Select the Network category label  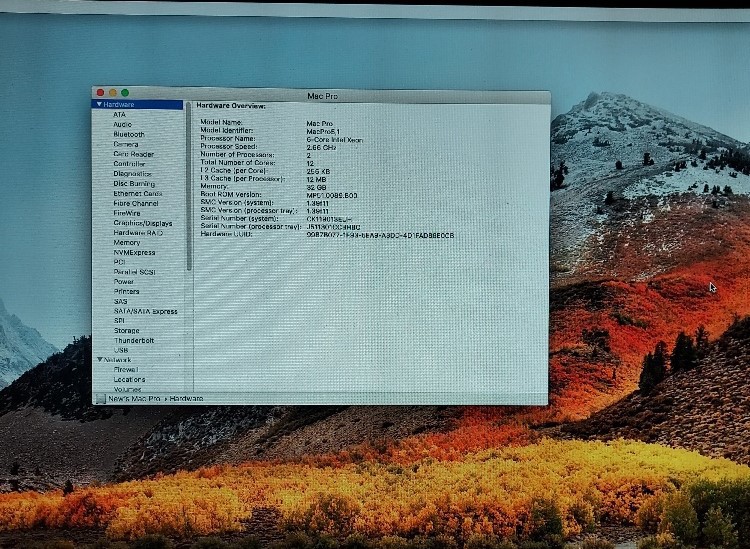click(118, 360)
